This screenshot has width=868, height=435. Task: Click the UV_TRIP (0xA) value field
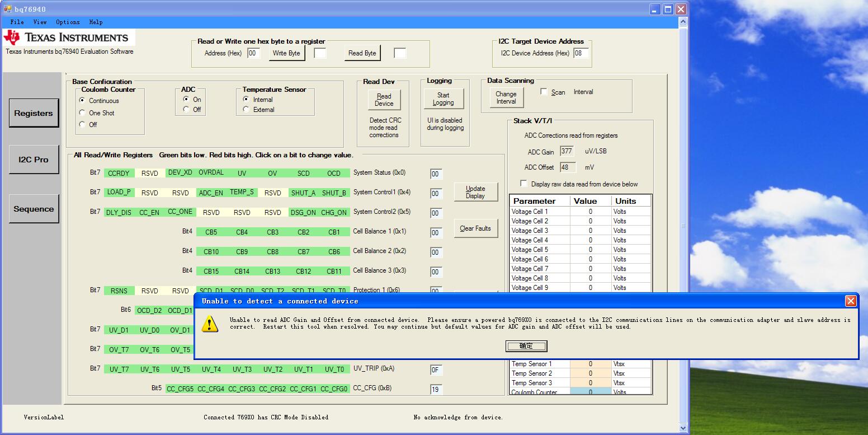pyautogui.click(x=436, y=370)
